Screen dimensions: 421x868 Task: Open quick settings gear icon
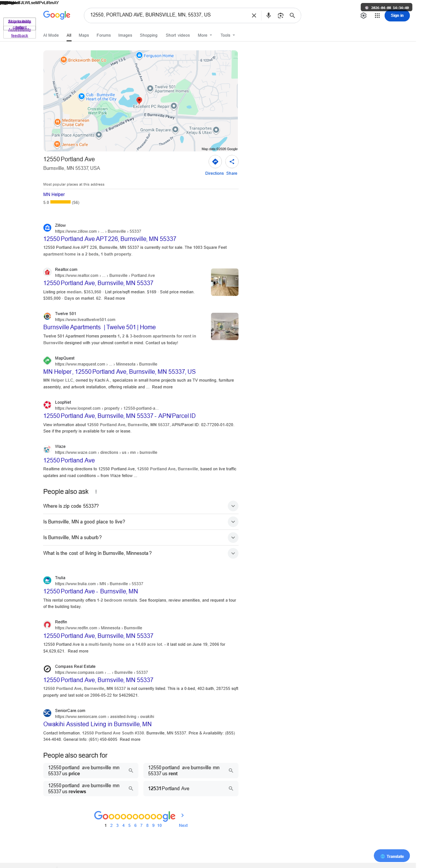click(363, 15)
